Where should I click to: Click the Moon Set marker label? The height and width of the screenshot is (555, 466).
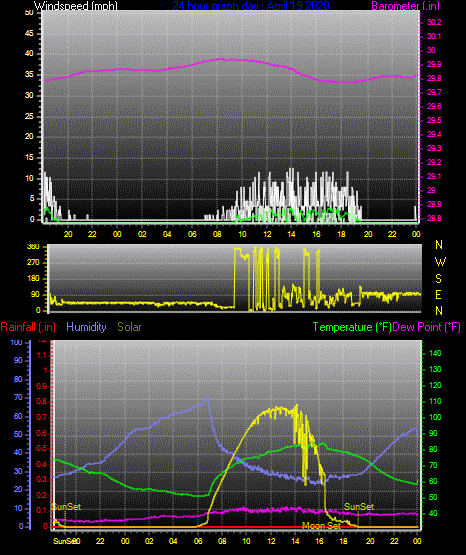click(x=321, y=526)
